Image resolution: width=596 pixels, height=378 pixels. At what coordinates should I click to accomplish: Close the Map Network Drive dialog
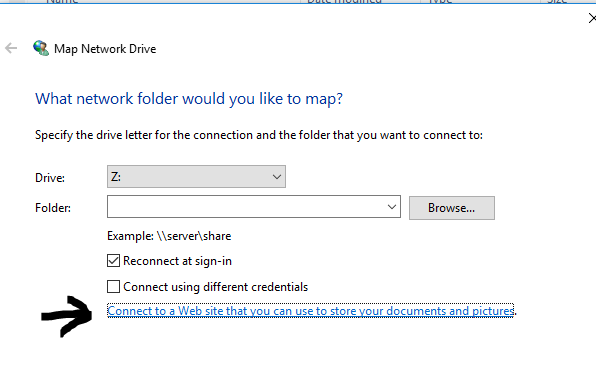(592, 18)
